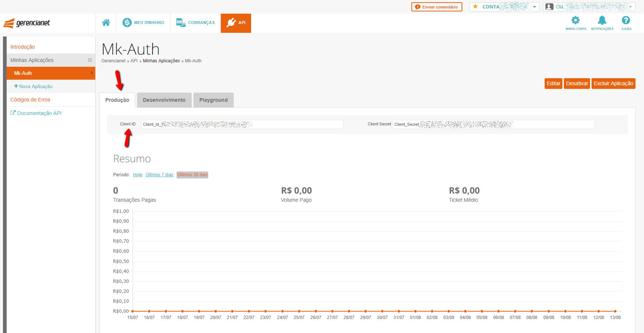Click the Gerencianet breadcrumb link
Screen dimensions: 644x333
point(113,61)
